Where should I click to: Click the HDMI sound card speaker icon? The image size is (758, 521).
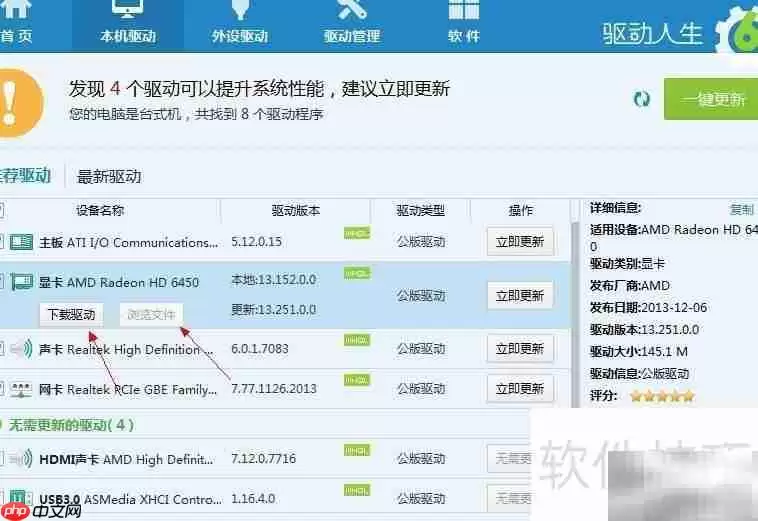21,459
